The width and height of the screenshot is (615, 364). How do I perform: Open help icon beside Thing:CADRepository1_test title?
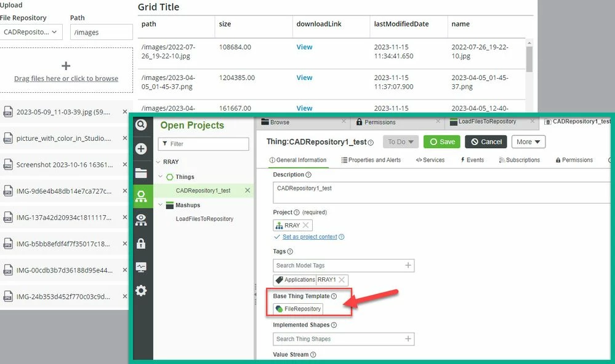[x=371, y=143]
